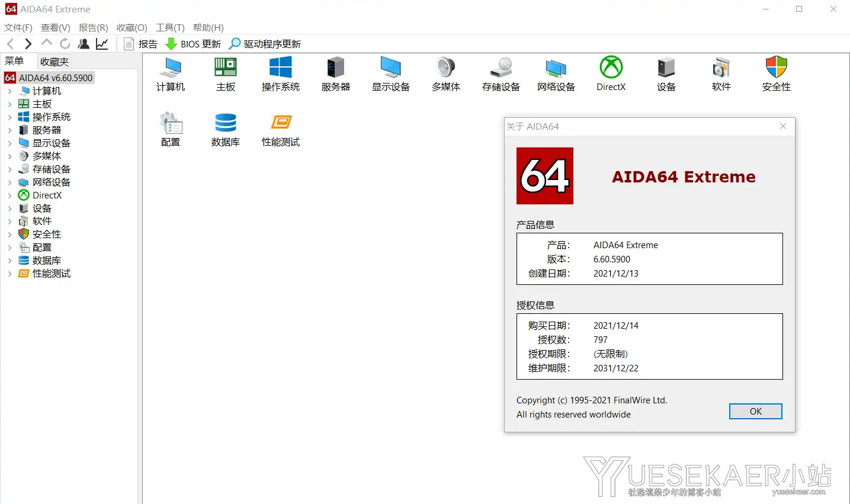Open the DirectX Xbox icon in main panel

(x=611, y=74)
